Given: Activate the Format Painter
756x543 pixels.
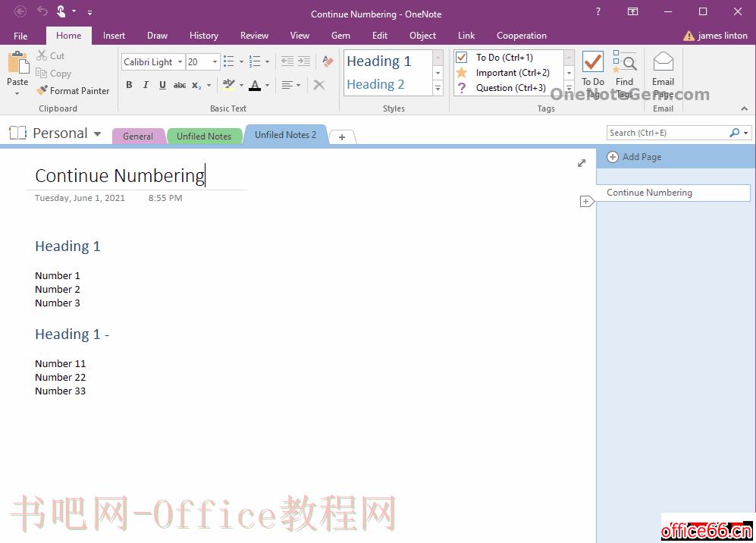Looking at the screenshot, I should point(73,91).
